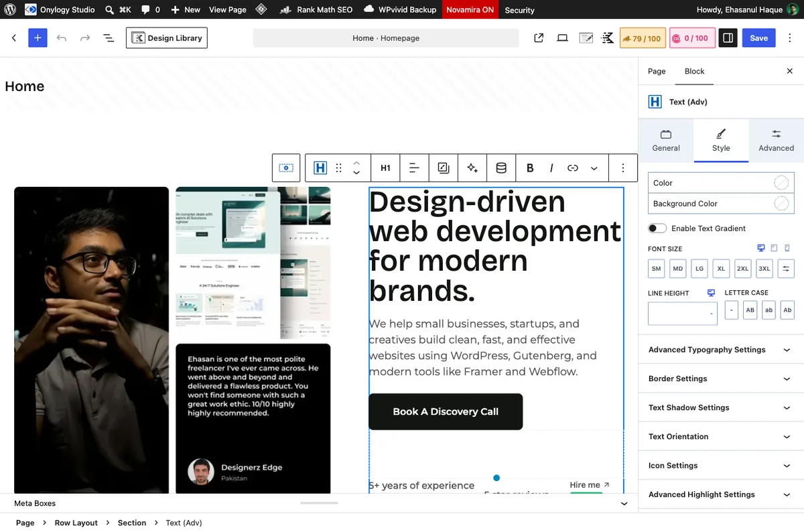This screenshot has width=804, height=532.
Task: Expand Icon Settings panel
Action: click(x=721, y=466)
